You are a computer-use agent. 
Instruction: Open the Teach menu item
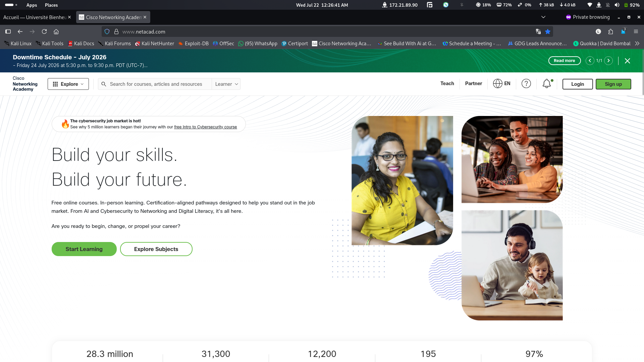(447, 83)
